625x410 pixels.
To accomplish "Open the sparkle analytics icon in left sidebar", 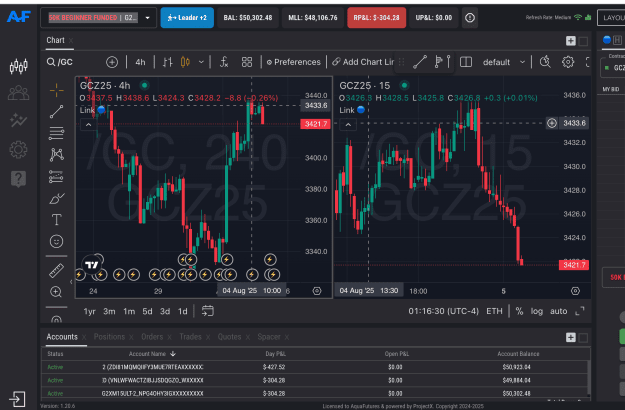I will tap(18, 120).
